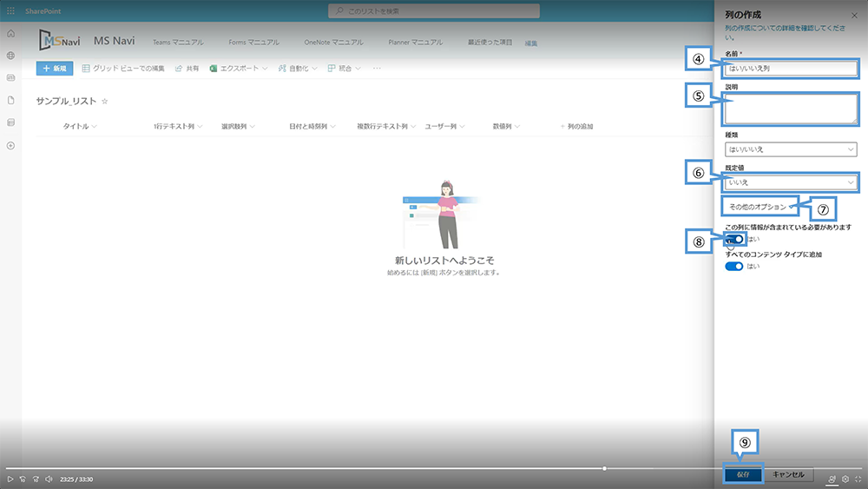Open ユーザー列 column header menu

point(444,126)
